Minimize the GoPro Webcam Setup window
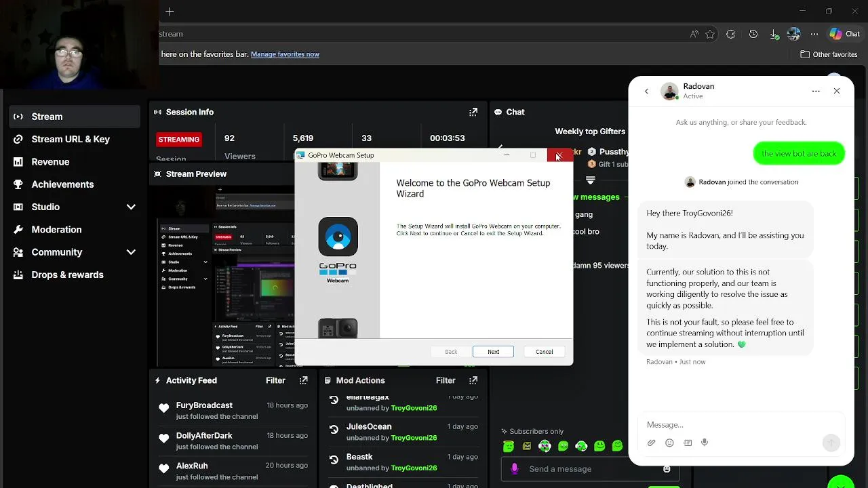The image size is (868, 488). 507,155
